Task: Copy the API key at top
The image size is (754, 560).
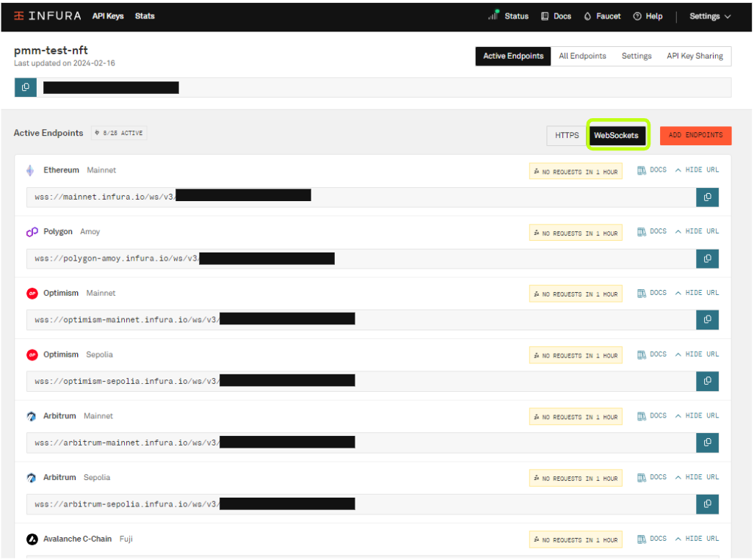Action: click(26, 87)
